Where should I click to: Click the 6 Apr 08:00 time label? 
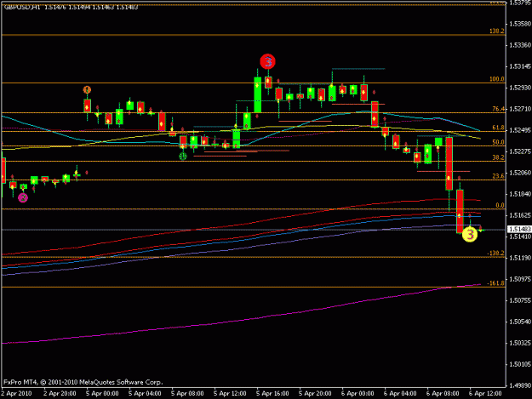point(443,394)
